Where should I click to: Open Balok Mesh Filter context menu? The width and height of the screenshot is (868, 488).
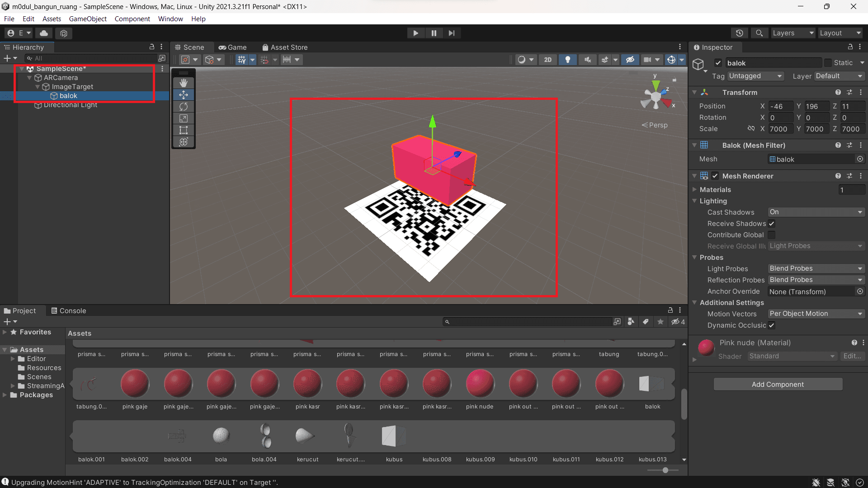[861, 145]
